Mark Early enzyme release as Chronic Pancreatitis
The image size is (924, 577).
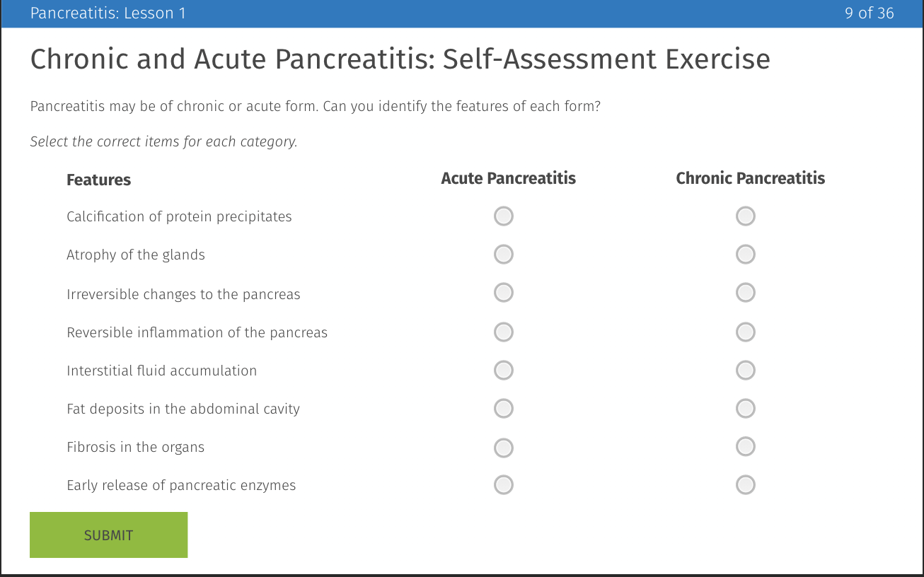click(x=745, y=485)
